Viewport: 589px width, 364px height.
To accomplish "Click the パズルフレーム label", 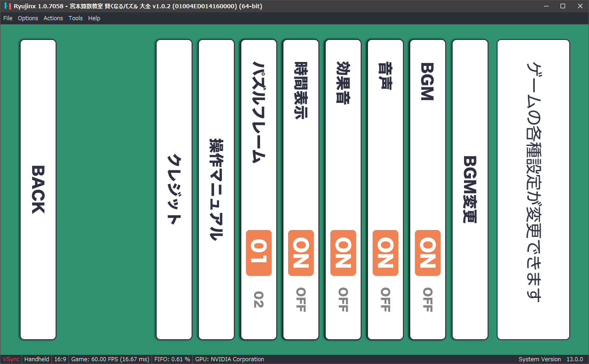I will [x=260, y=112].
